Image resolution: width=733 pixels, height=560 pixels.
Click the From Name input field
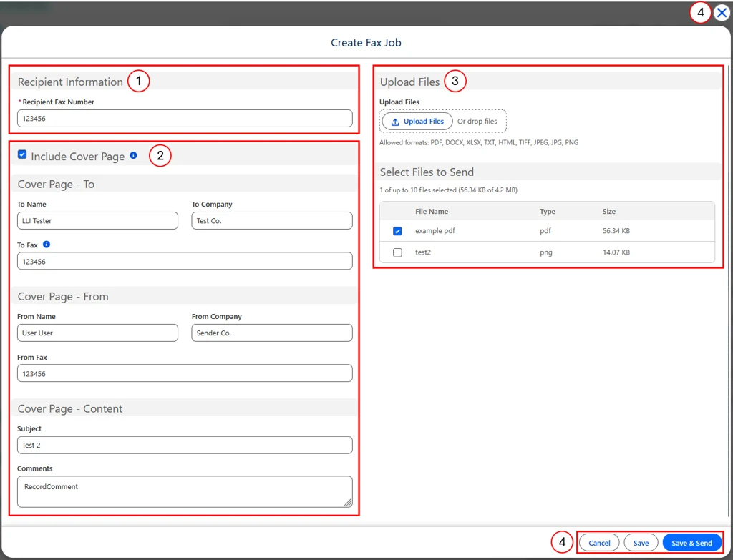click(x=97, y=333)
